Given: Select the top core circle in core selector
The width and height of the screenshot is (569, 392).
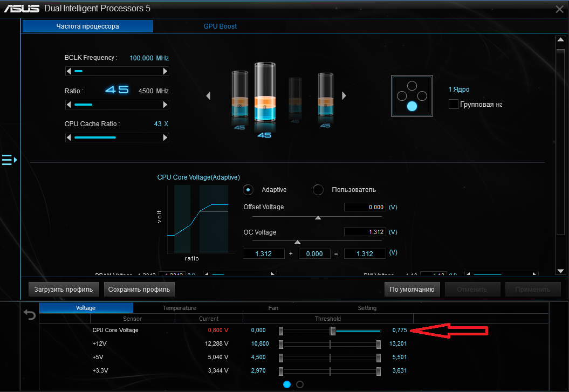Looking at the screenshot, I should click(412, 86).
